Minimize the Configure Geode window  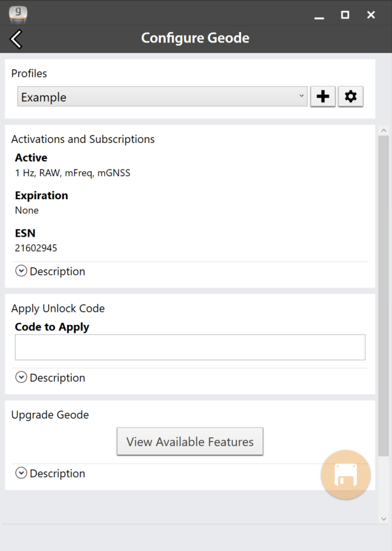(319, 15)
